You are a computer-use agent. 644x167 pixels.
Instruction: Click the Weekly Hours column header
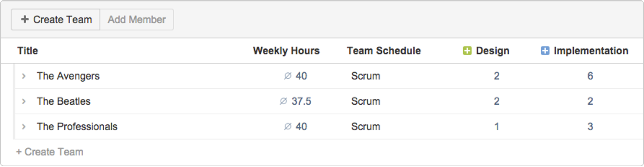(x=286, y=50)
